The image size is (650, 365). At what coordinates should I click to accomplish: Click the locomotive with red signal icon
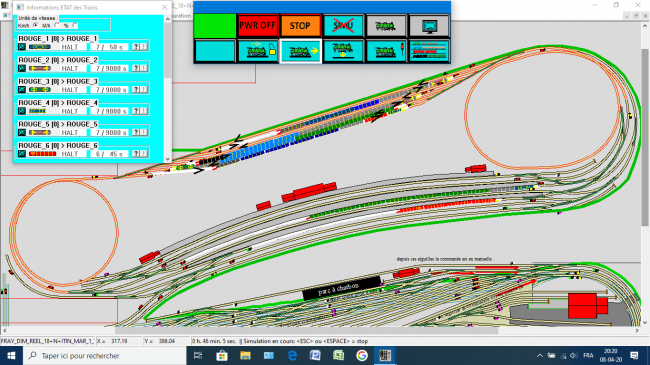(386, 51)
